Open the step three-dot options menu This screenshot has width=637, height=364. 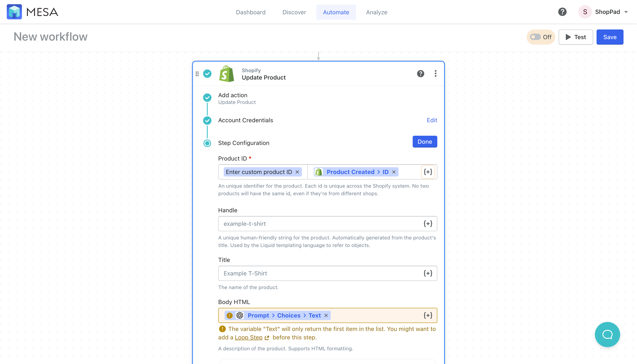[x=435, y=73]
